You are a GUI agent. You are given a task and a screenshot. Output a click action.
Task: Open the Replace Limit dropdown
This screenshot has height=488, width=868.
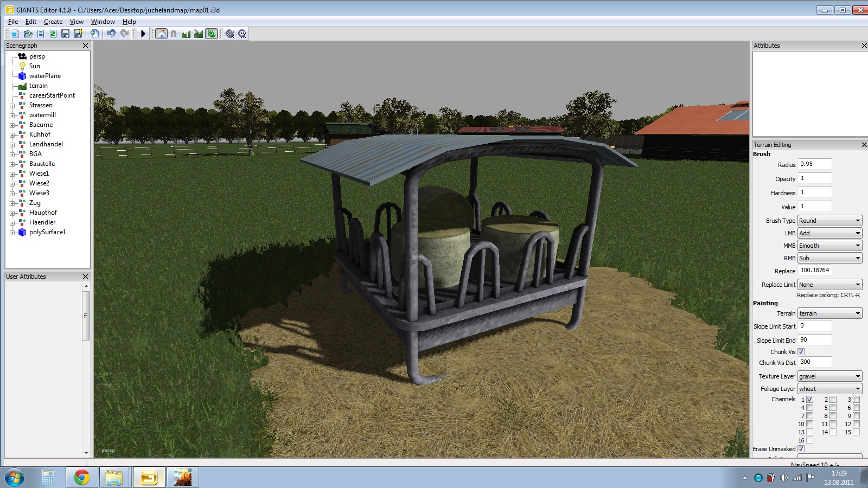[829, 285]
